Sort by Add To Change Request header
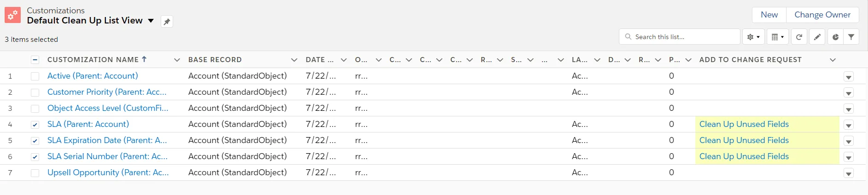 point(750,60)
